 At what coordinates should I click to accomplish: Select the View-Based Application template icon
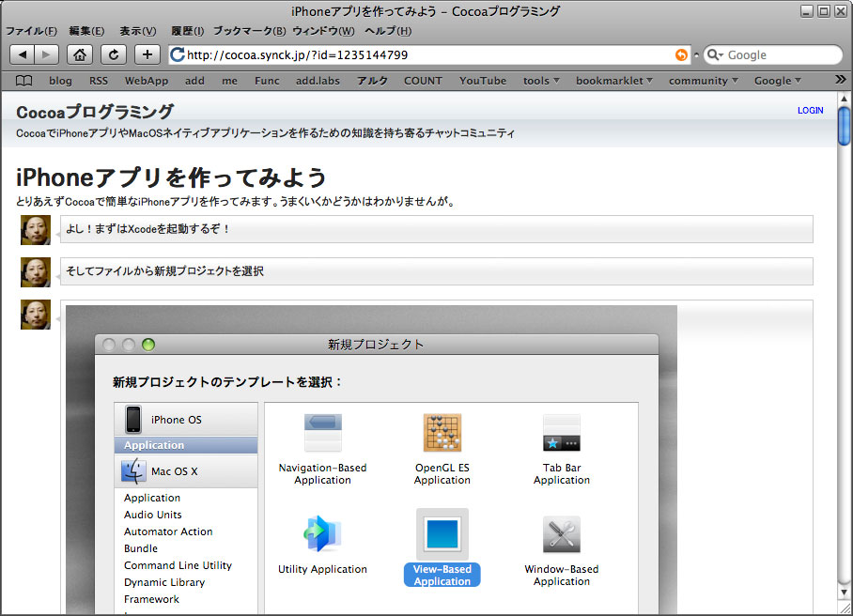coord(442,534)
